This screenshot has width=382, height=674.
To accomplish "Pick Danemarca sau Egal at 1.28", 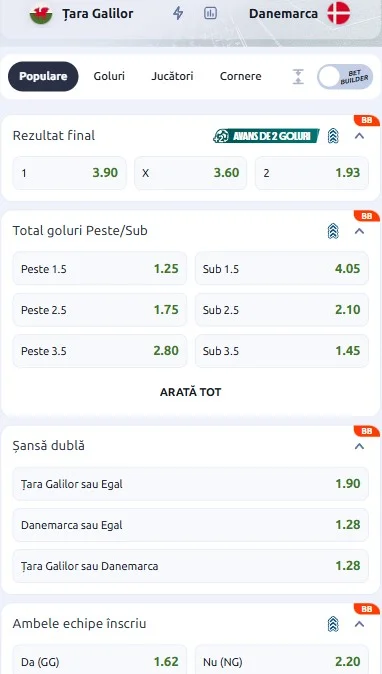I will pos(190,525).
